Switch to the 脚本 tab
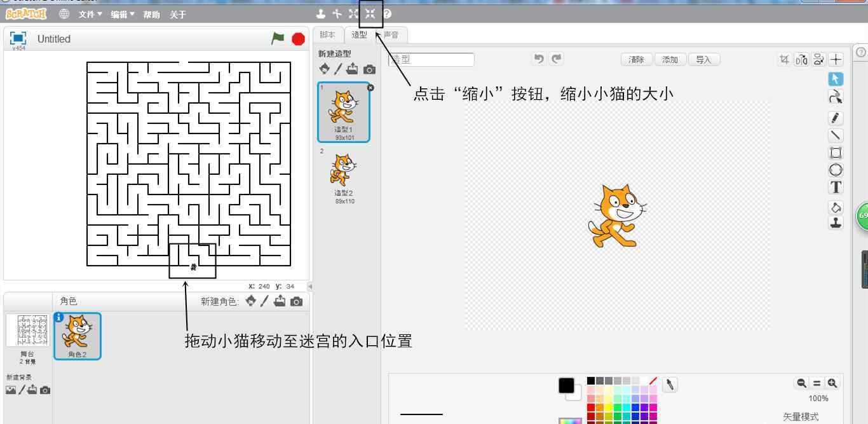This screenshot has height=424, width=868. [x=328, y=35]
